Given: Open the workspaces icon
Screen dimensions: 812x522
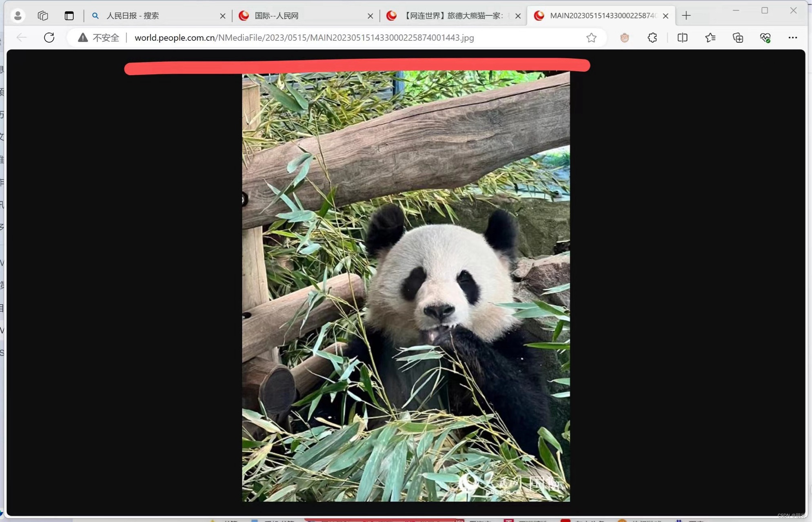Looking at the screenshot, I should point(43,15).
